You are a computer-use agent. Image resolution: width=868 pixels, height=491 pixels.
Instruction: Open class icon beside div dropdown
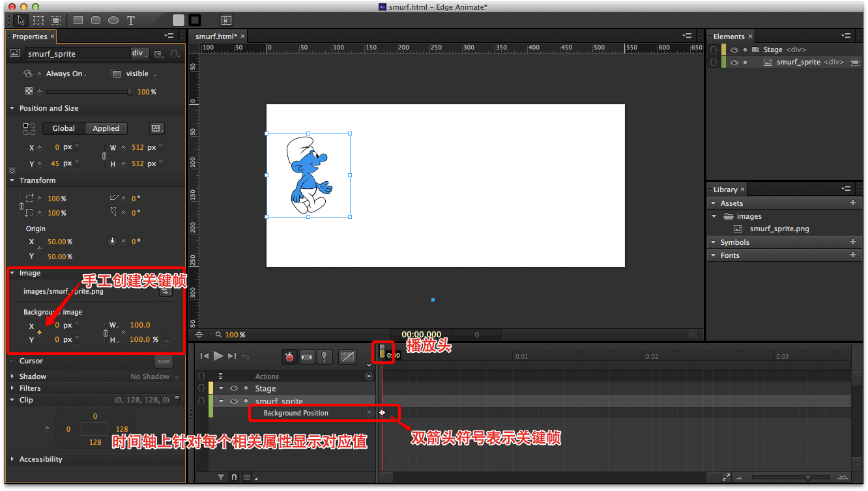coord(158,54)
